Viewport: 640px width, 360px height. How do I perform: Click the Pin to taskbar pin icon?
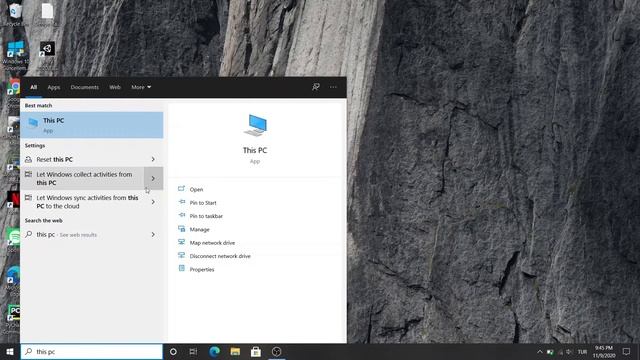(182, 216)
